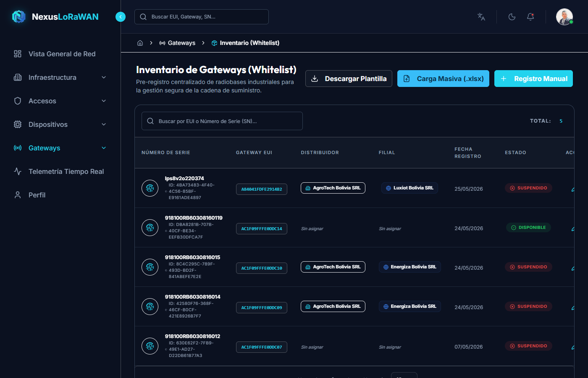588x378 pixels.
Task: Click SUSPENDIDO status dated 07/05/2026
Action: coord(528,346)
